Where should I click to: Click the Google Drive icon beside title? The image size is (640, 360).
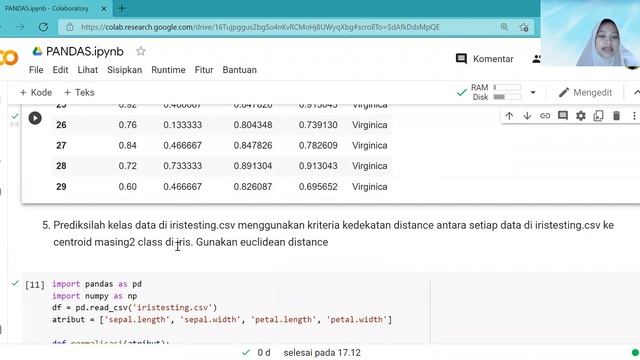(38, 51)
